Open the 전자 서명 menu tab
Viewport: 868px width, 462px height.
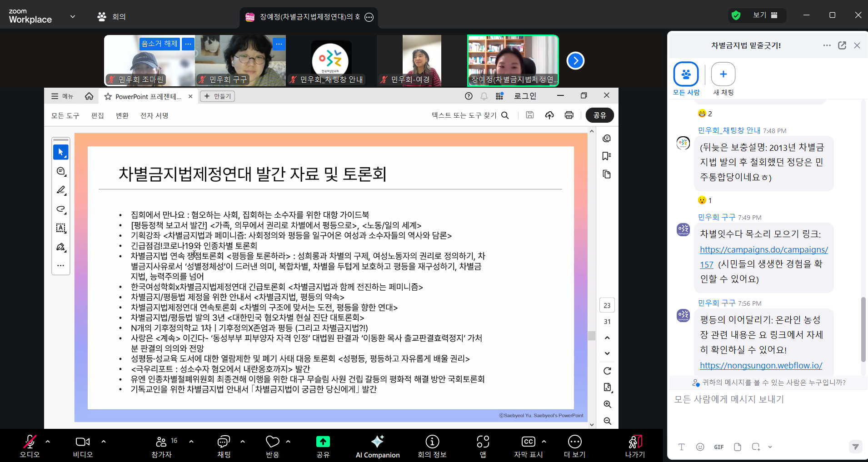pyautogui.click(x=155, y=115)
